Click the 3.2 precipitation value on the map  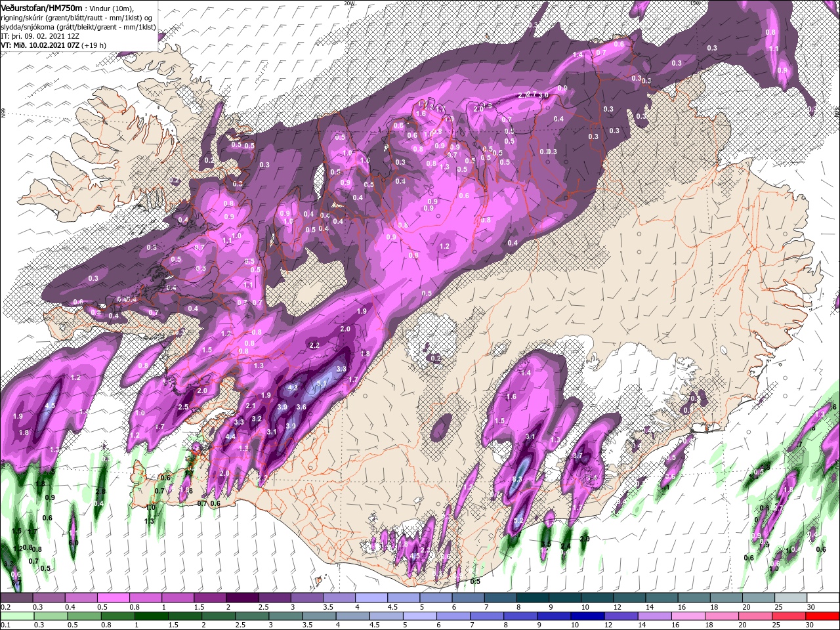coord(257,419)
